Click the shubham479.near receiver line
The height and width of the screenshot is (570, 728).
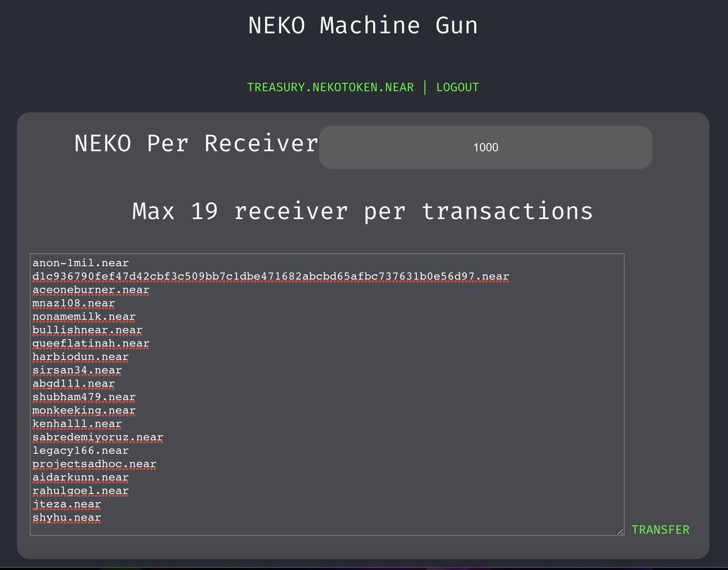(84, 397)
